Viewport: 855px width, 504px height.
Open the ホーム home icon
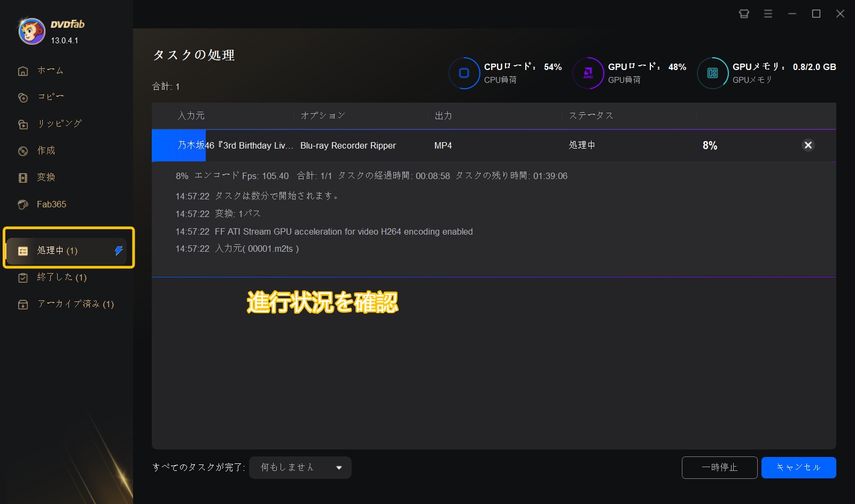point(23,71)
